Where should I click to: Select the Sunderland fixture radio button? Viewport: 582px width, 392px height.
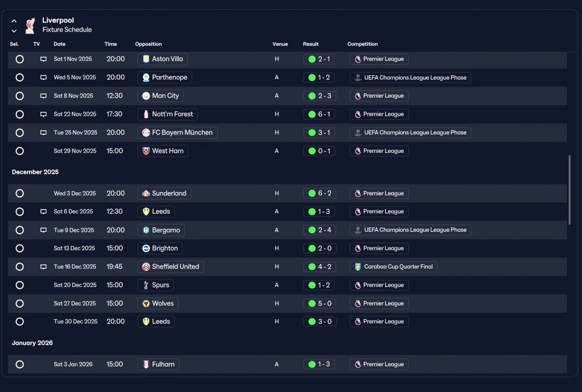tap(20, 193)
